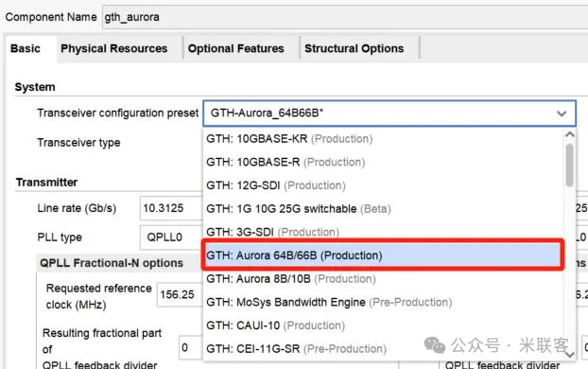Edit the Component Name field gth_aurora
This screenshot has height=369, width=588.
click(x=345, y=17)
